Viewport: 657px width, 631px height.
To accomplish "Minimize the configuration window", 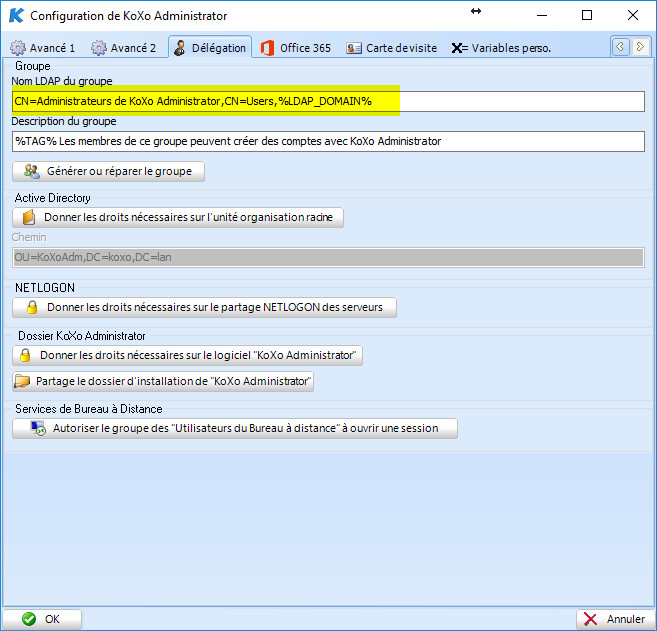I will pyautogui.click(x=542, y=15).
